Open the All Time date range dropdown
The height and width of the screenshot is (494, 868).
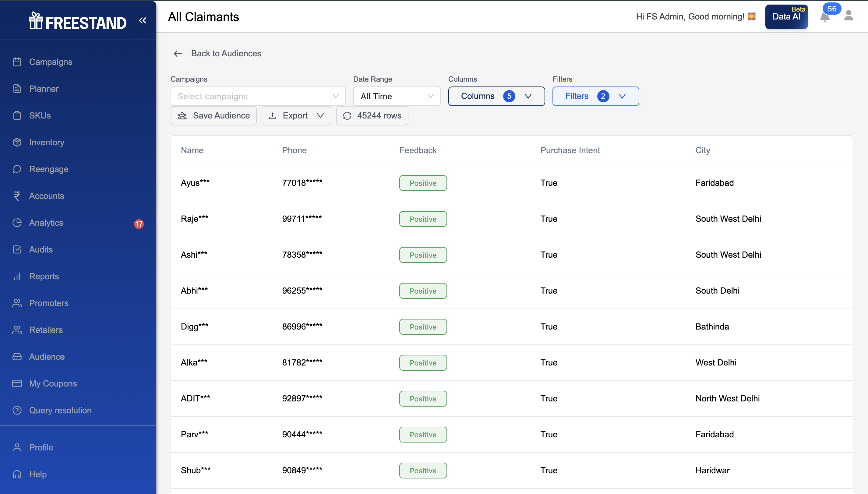pos(397,96)
